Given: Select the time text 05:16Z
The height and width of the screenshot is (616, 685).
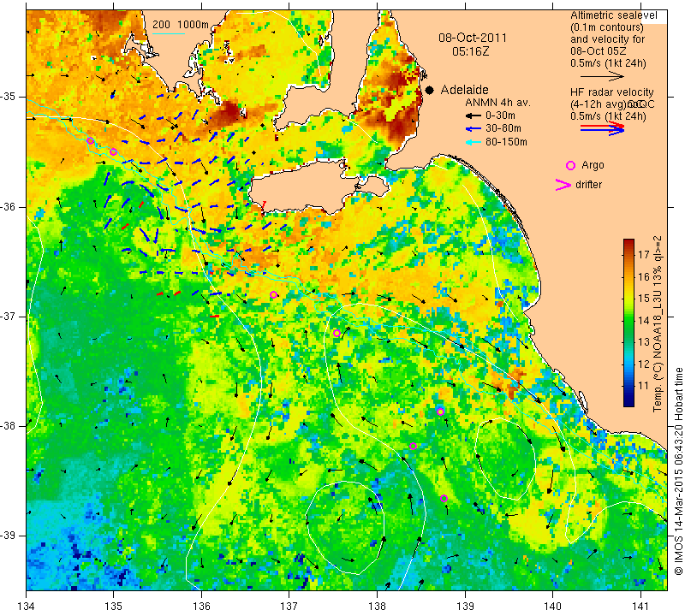Looking at the screenshot, I should (470, 51).
